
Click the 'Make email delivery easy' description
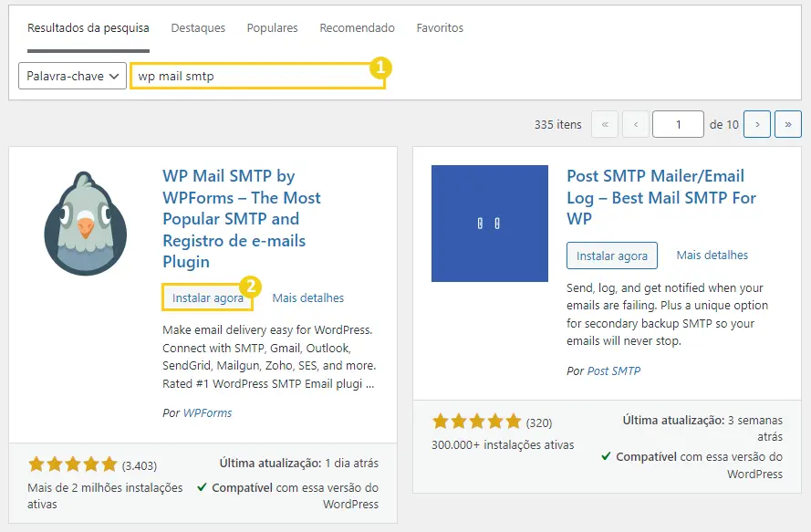point(269,357)
